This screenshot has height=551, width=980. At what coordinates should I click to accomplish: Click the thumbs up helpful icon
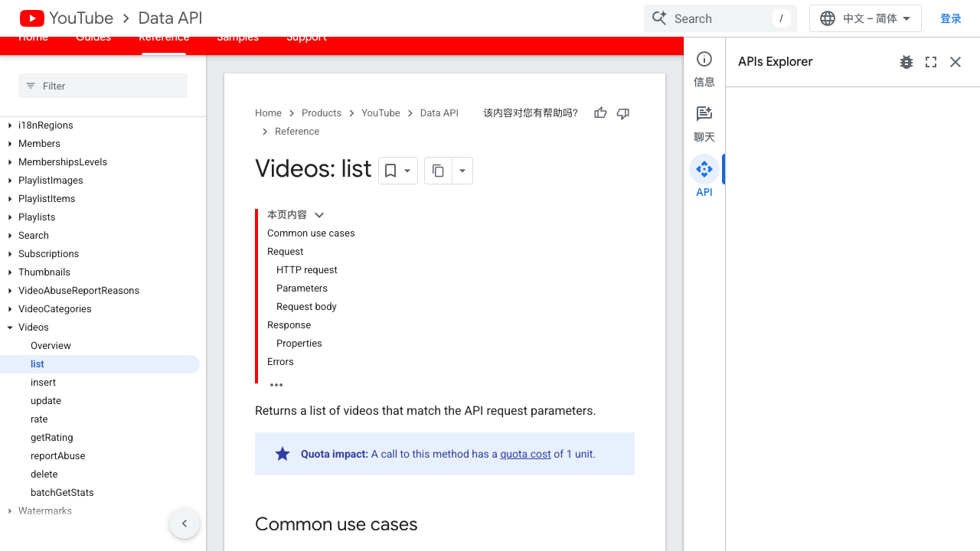(600, 113)
